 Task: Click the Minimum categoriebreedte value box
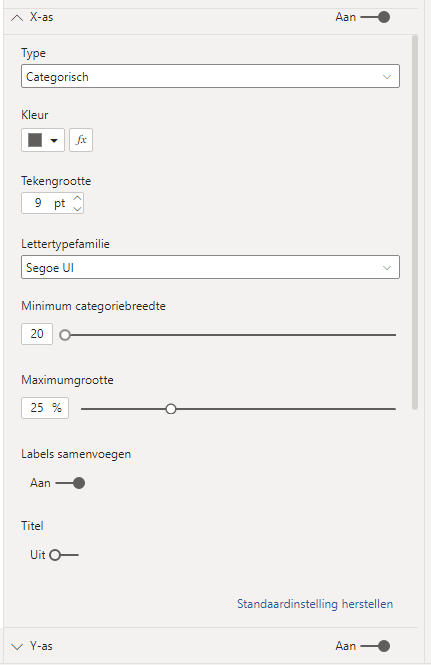tap(37, 334)
